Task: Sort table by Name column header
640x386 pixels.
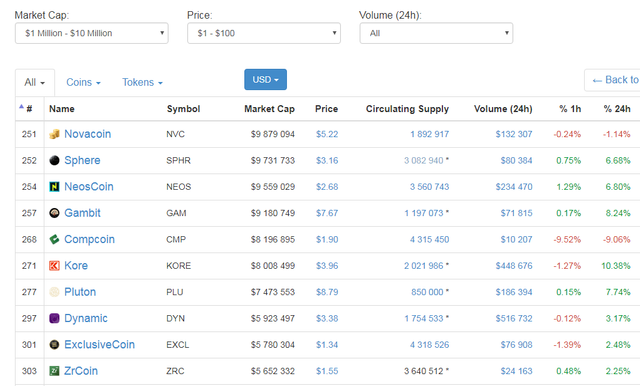Action: tap(62, 109)
